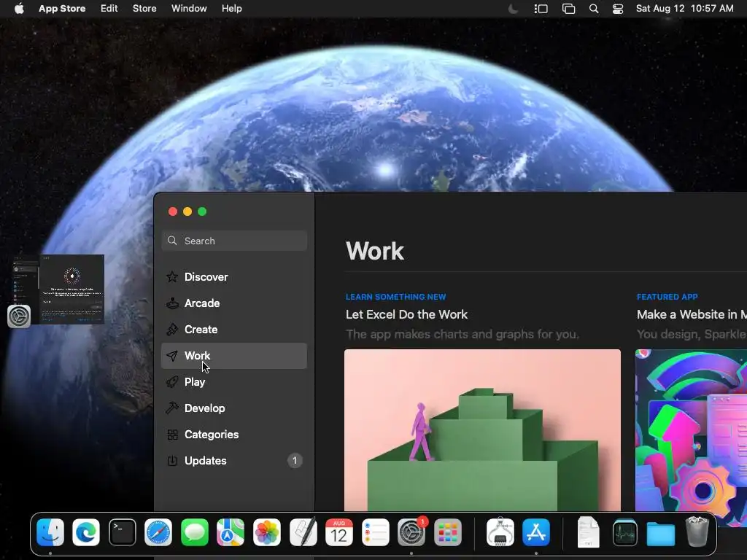747x560 pixels.
Task: Open Launchpad from the Dock
Action: 448,532
